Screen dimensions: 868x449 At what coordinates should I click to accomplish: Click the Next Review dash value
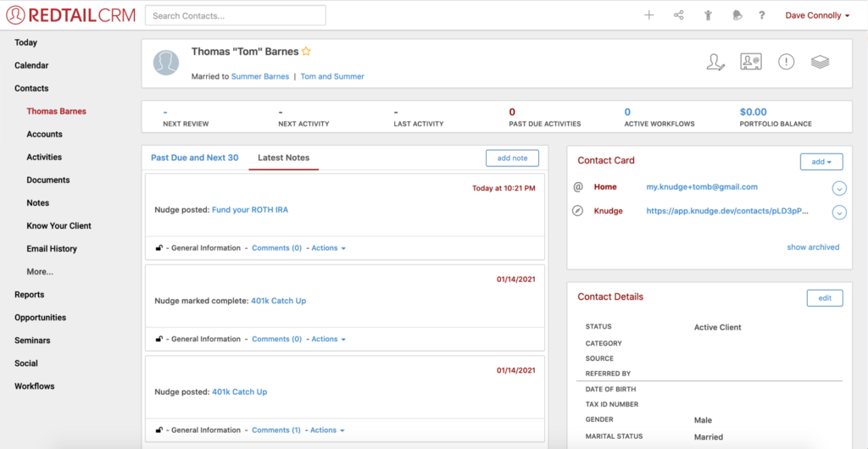(x=165, y=112)
